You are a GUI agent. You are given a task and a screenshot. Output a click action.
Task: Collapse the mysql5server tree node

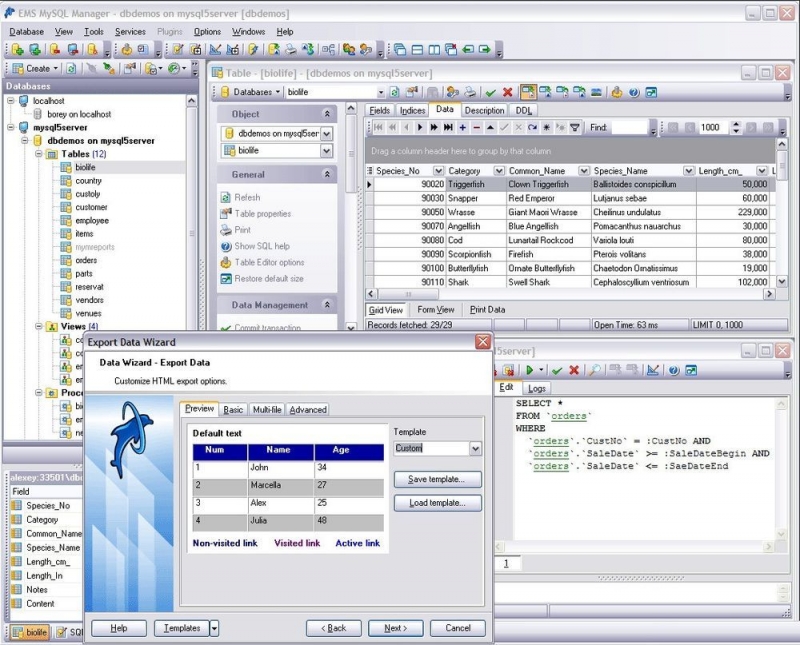(11, 127)
